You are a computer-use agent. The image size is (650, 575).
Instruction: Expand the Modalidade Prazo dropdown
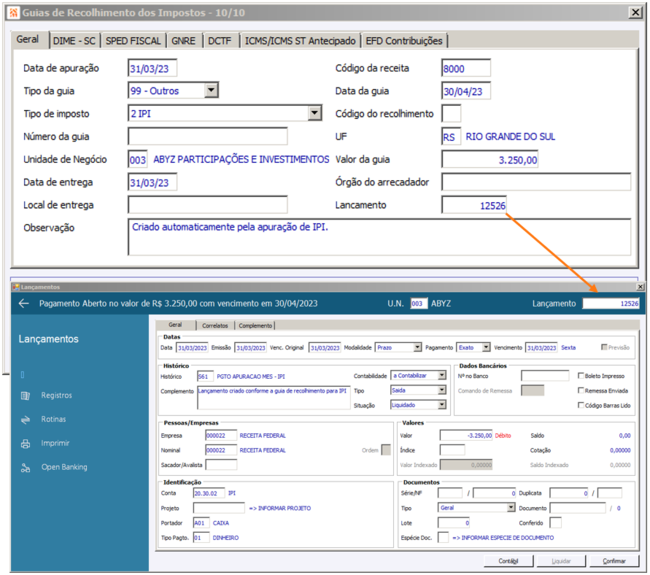(x=417, y=347)
